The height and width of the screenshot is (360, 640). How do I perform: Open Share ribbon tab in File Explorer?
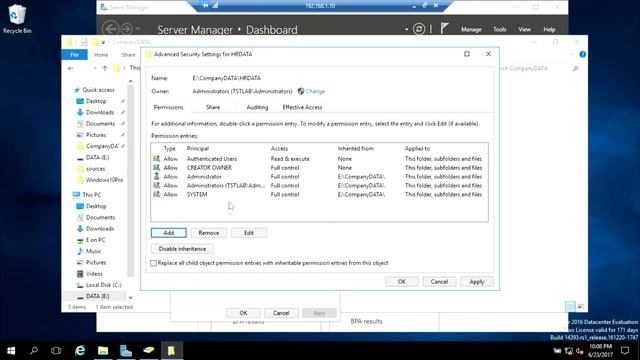pyautogui.click(x=128, y=54)
